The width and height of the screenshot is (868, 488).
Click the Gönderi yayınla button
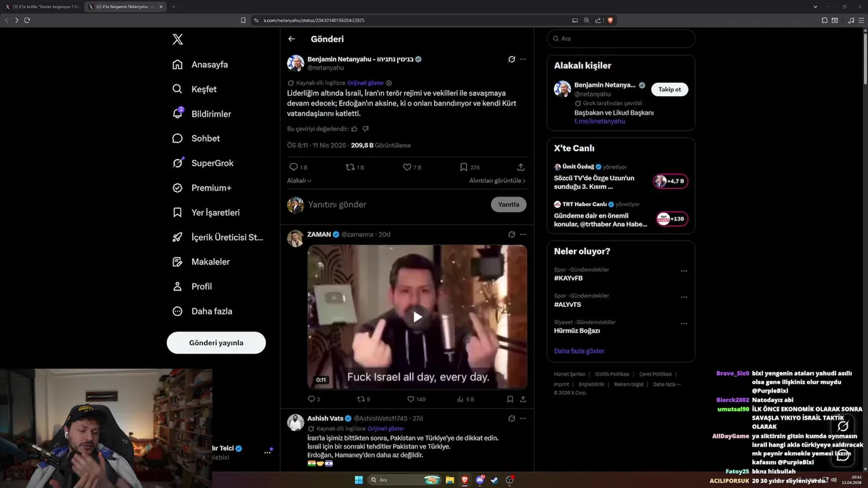coord(216,343)
